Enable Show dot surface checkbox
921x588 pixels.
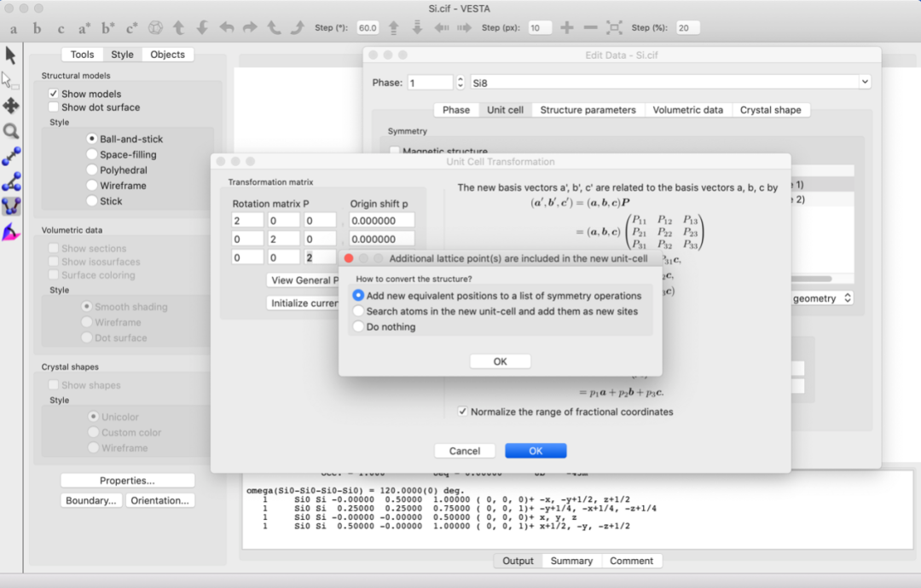point(54,107)
